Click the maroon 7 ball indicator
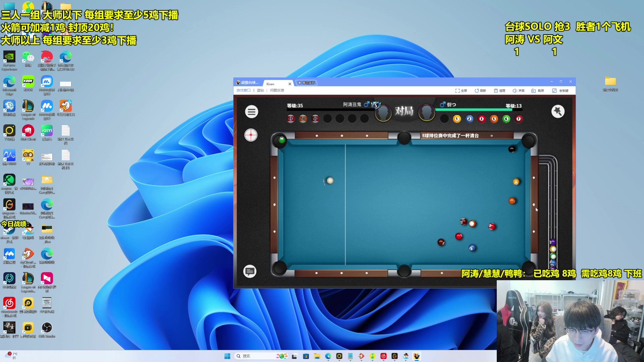 [519, 119]
